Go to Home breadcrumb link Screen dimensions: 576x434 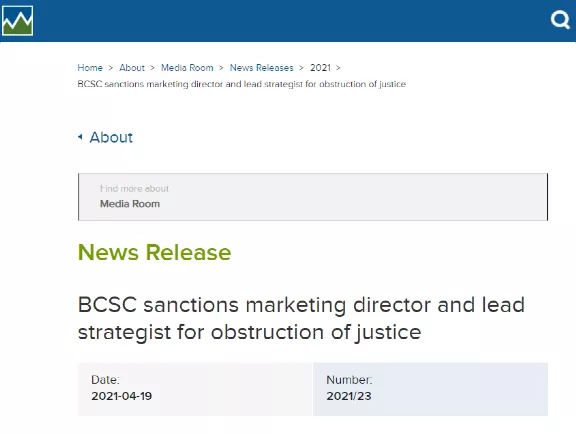tap(90, 68)
